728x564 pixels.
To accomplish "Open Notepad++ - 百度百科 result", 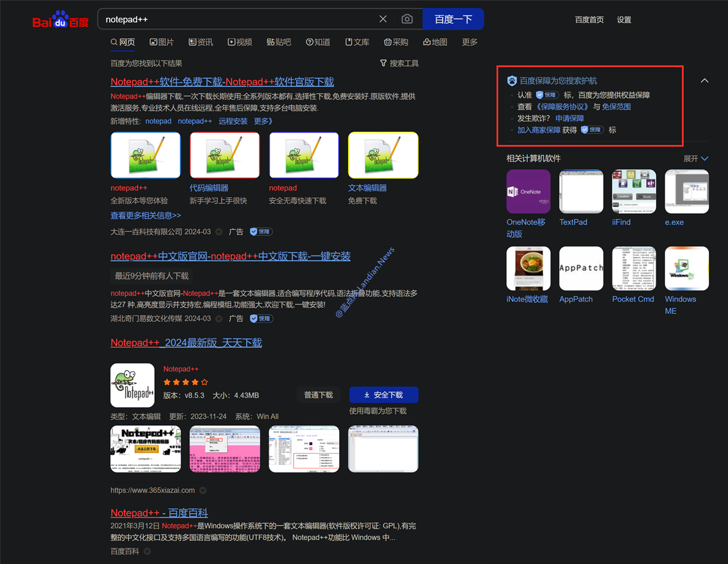I will (159, 513).
